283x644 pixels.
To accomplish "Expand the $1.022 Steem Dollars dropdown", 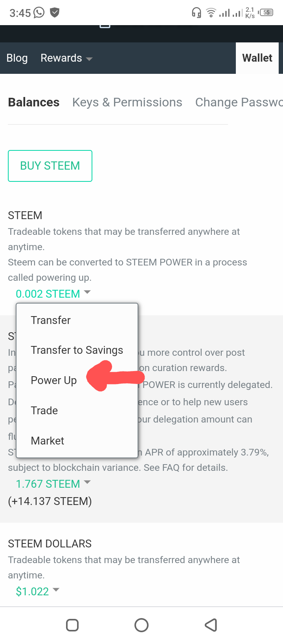I will [x=37, y=591].
